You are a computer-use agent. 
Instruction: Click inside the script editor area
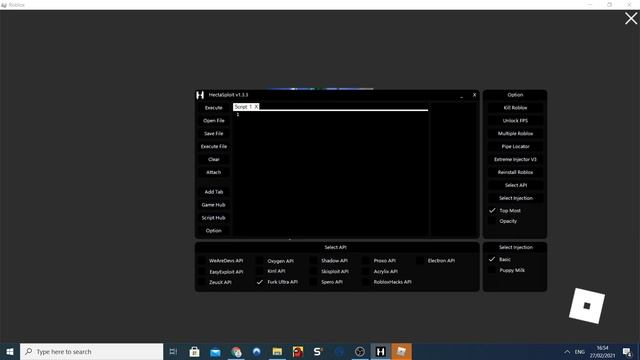pos(331,173)
